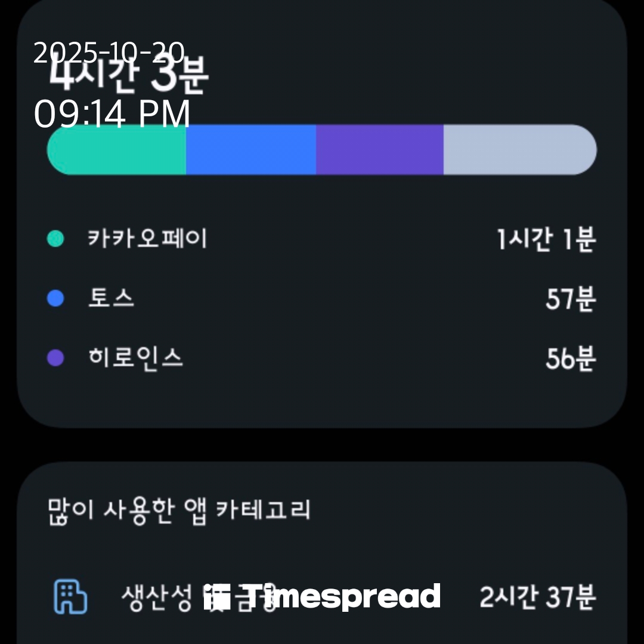Click the 2시간 37분 category duration
This screenshot has height=644, width=644.
point(537,597)
